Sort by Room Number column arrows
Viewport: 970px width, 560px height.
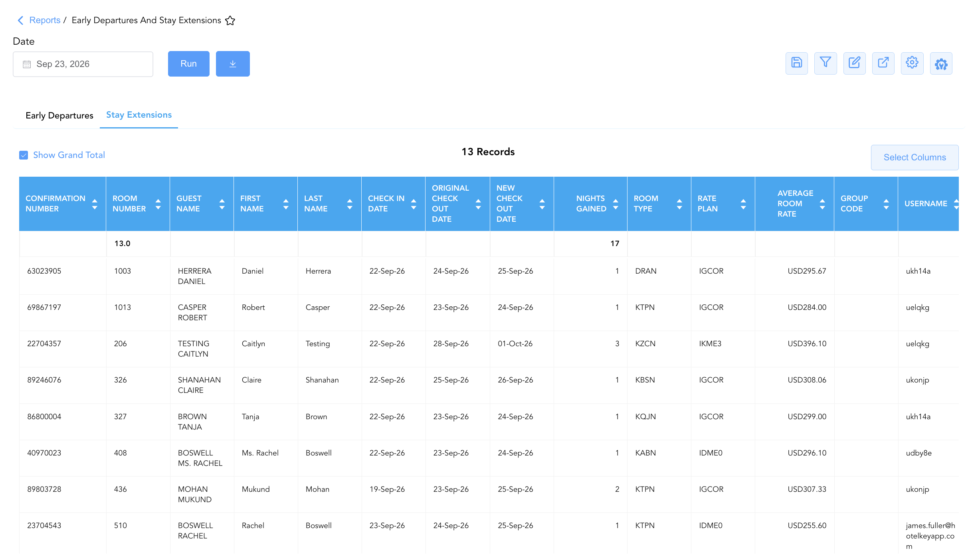tap(158, 204)
